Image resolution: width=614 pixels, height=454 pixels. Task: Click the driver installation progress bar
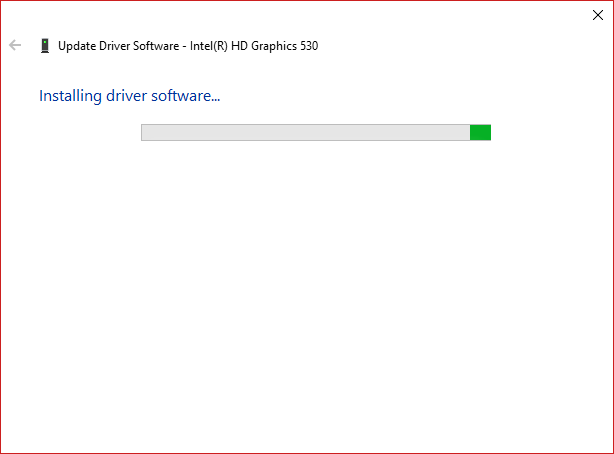[x=316, y=132]
